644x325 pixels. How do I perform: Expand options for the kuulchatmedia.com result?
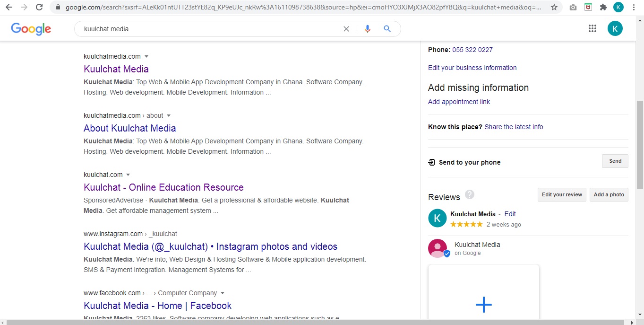(x=146, y=56)
